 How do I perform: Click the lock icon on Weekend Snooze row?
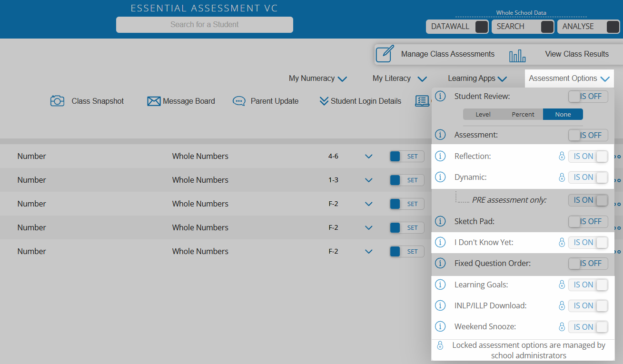pos(562,327)
